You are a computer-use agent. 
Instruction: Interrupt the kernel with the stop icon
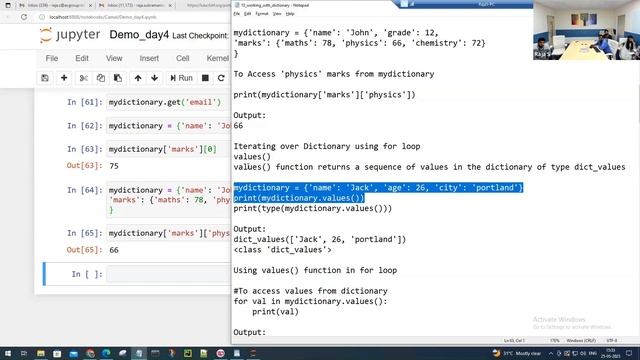point(205,78)
